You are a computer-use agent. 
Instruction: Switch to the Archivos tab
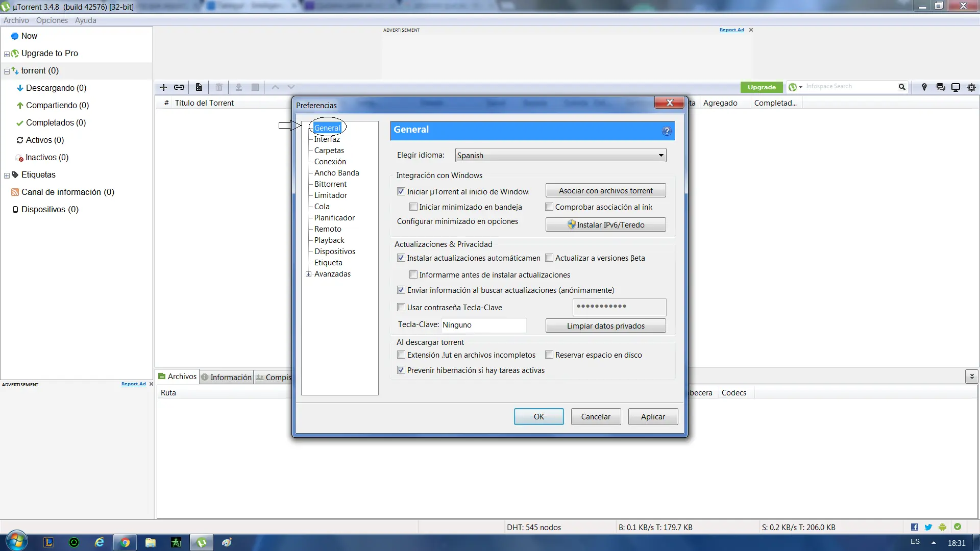(177, 377)
